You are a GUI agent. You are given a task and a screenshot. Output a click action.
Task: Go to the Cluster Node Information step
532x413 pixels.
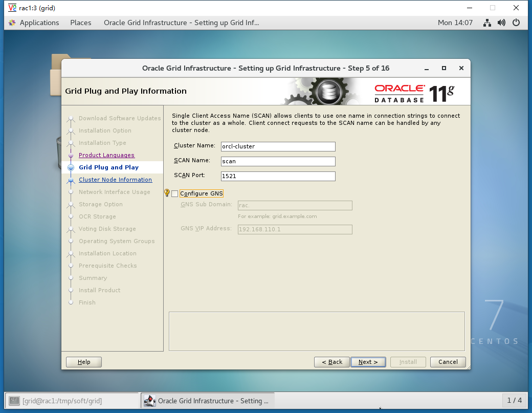coord(116,180)
